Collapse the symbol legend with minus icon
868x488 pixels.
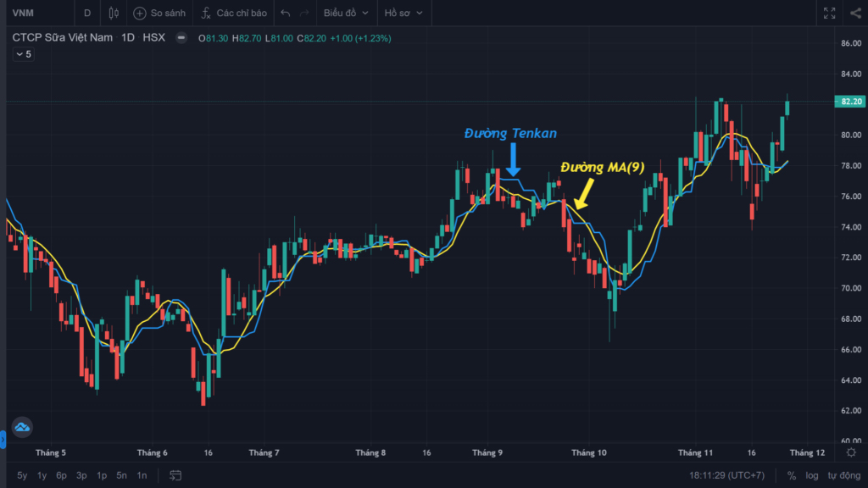point(181,37)
